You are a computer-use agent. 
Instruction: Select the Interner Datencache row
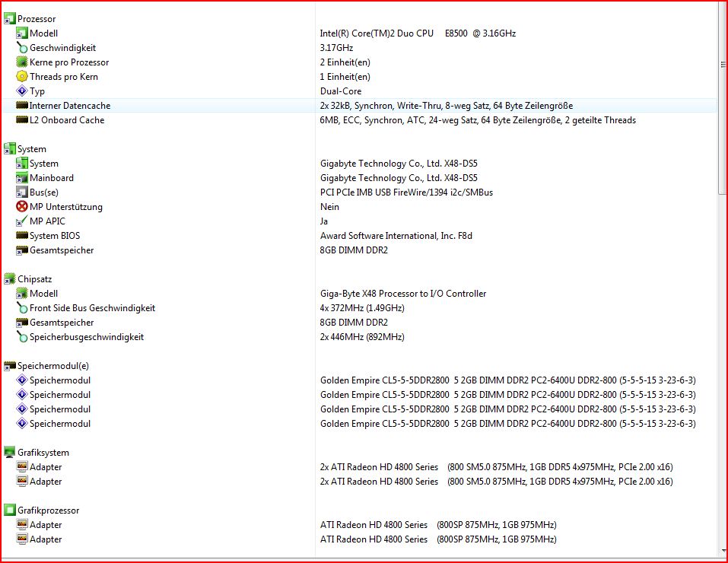(358, 106)
